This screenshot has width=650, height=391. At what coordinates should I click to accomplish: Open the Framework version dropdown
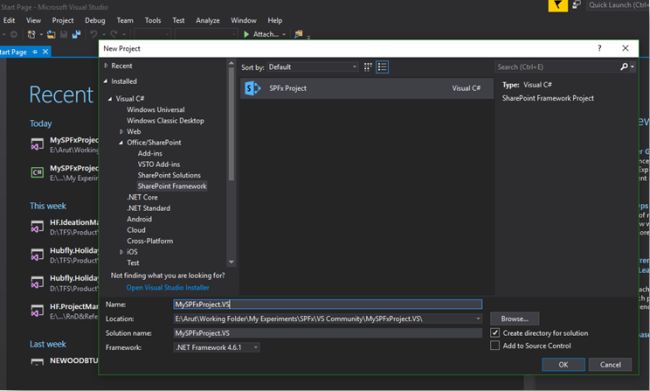click(216, 347)
